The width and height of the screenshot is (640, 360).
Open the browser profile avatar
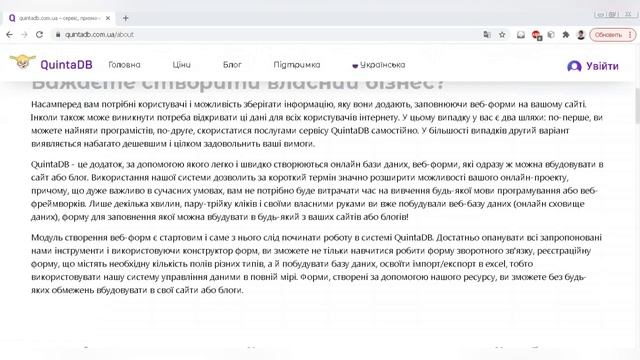[580, 35]
